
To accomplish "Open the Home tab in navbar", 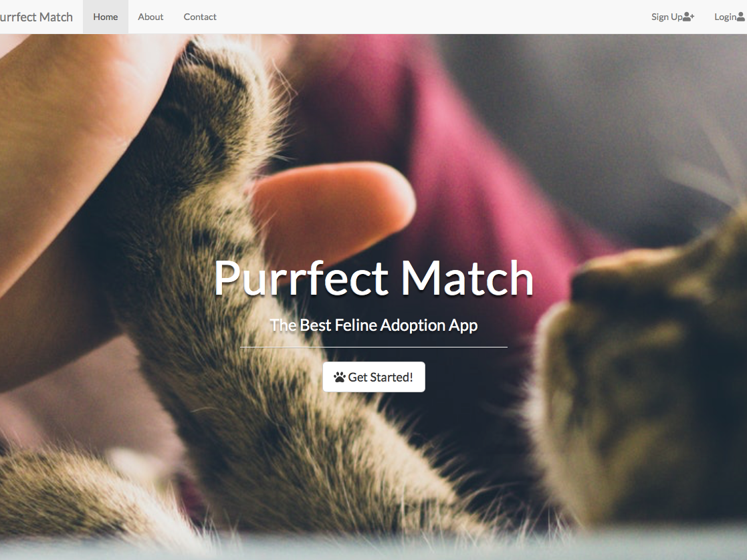I will pos(105,17).
